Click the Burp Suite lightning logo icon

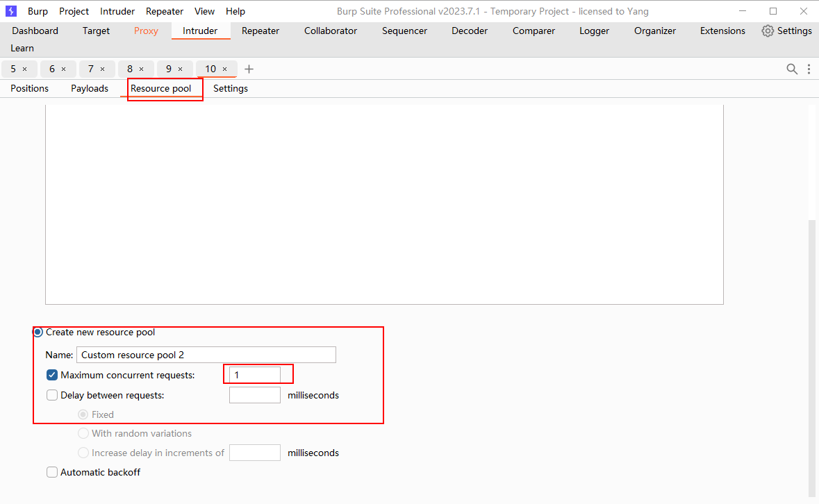tap(11, 11)
